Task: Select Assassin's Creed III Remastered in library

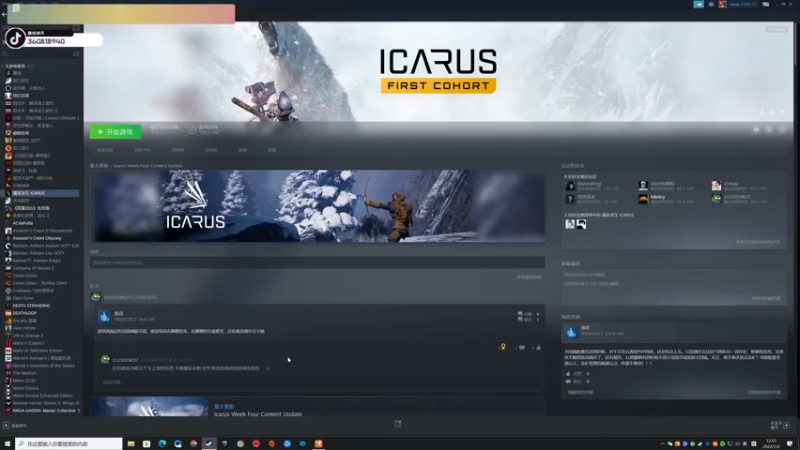Action: pyautogui.click(x=42, y=231)
